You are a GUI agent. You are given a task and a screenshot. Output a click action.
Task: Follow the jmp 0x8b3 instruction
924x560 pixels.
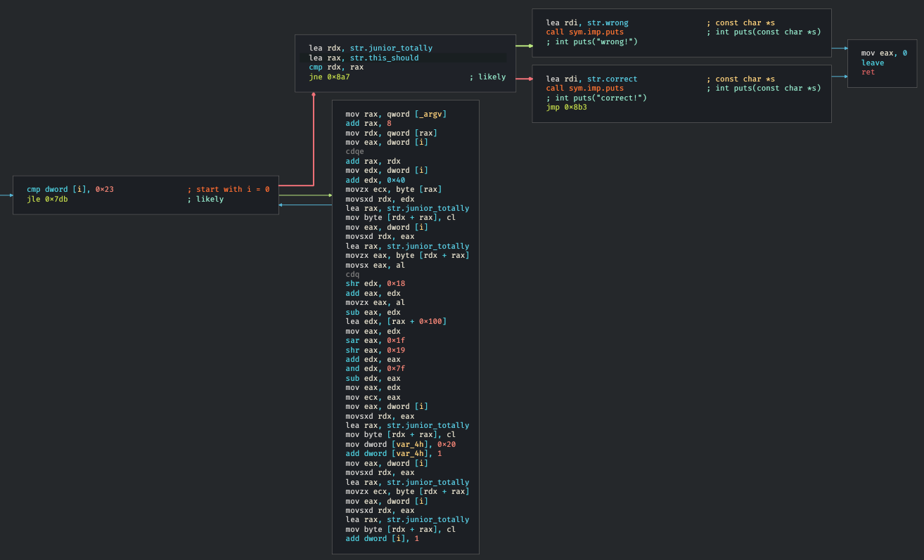(x=566, y=108)
